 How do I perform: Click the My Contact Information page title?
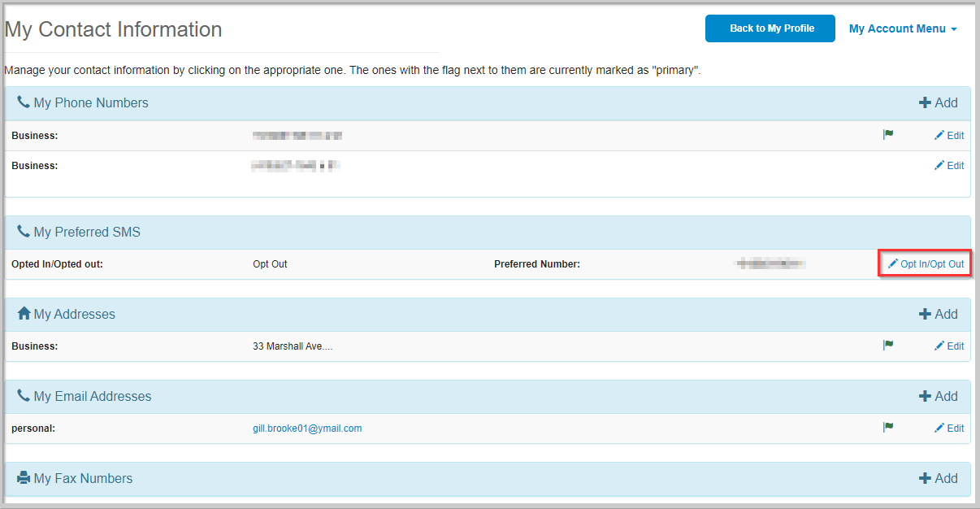113,29
